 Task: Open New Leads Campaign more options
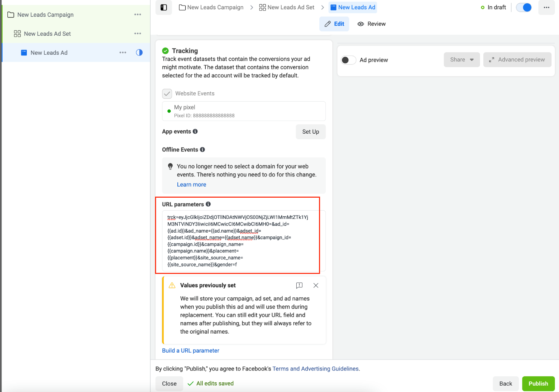point(138,15)
